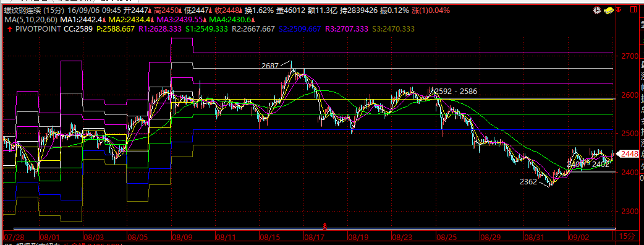Click the 2592 - 2586 annotation
This screenshot has height=245, width=644.
coord(455,92)
